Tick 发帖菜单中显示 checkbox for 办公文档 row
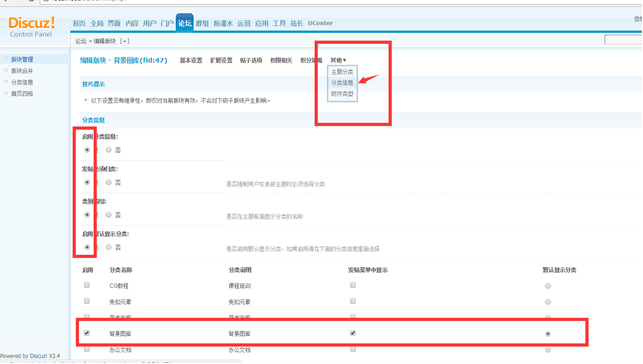This screenshot has height=364, width=643. tap(353, 349)
